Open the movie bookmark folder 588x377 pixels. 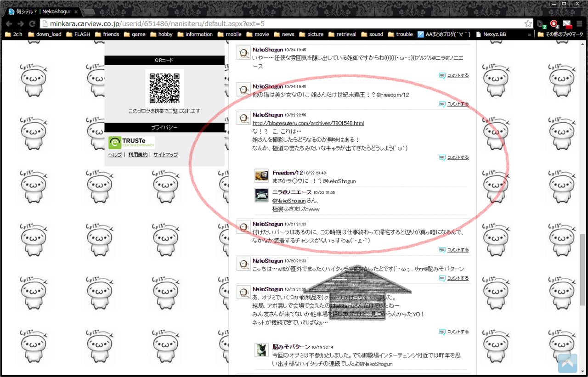[x=257, y=34]
